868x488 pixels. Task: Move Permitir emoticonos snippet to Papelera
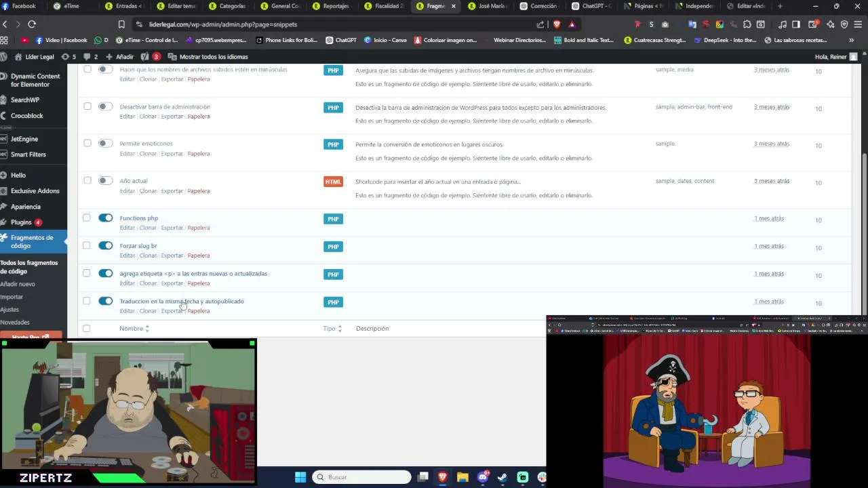[x=199, y=154]
